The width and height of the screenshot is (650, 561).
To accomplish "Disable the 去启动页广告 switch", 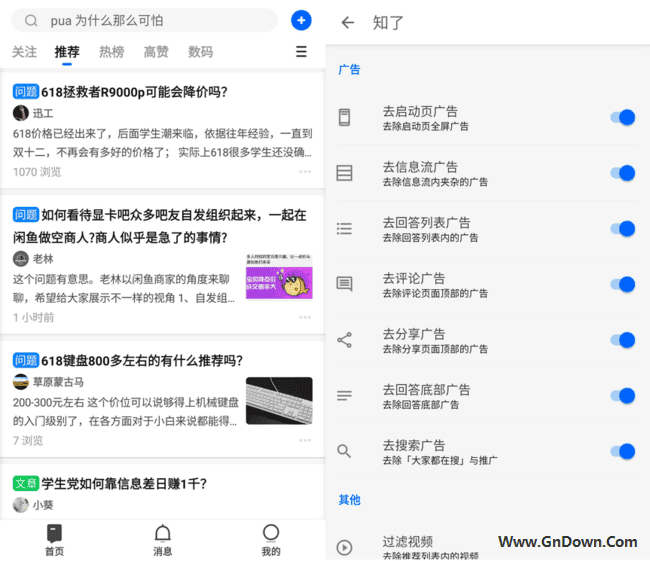I will point(622,118).
